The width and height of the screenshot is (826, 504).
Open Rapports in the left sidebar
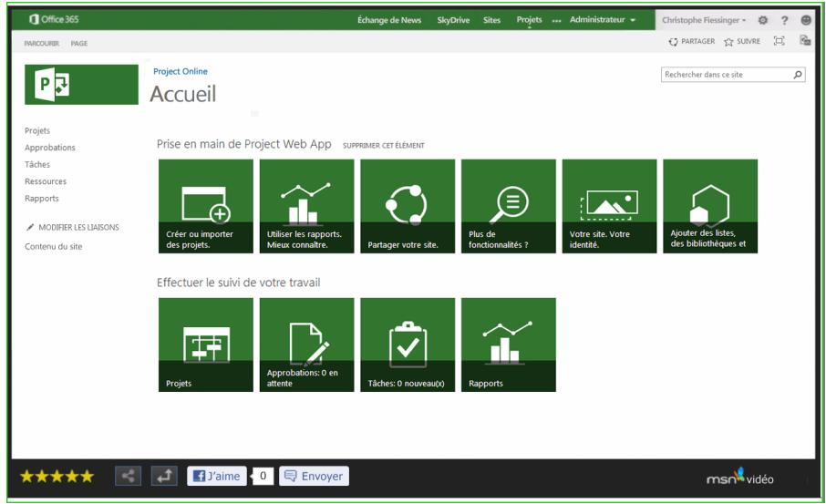point(42,198)
